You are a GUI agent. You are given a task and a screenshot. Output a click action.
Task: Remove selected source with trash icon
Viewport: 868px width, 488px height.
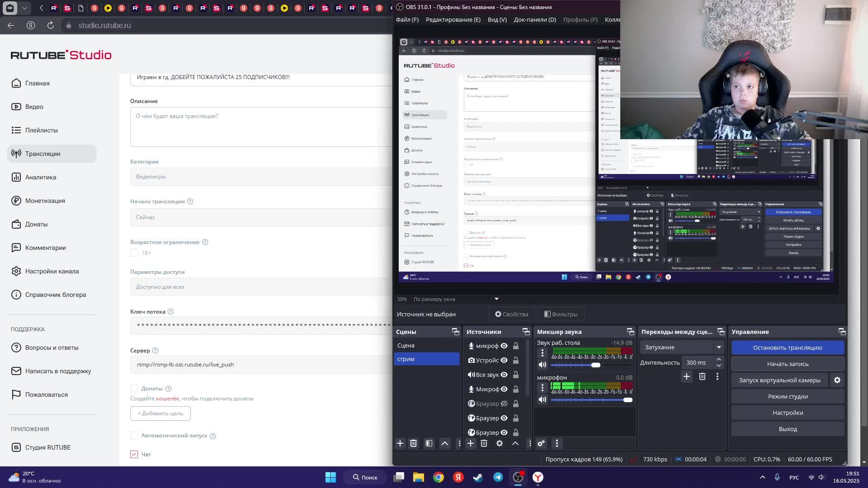484,444
